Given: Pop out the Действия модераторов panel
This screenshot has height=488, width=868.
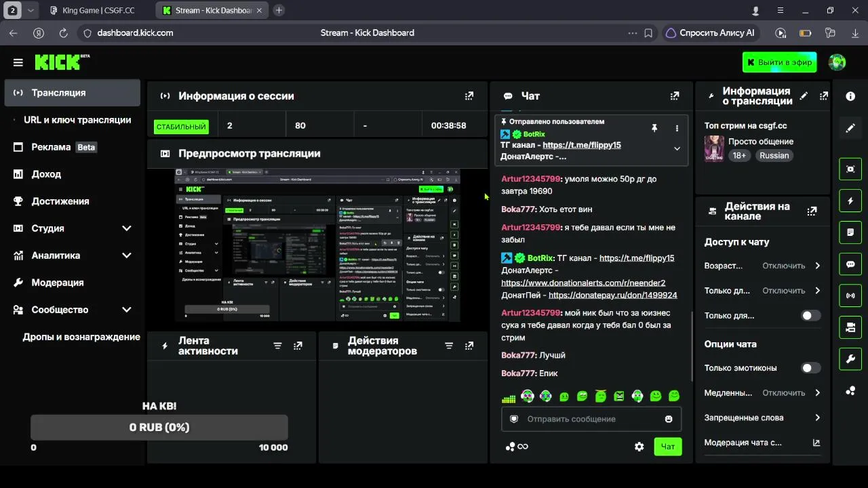Looking at the screenshot, I should pos(469,346).
